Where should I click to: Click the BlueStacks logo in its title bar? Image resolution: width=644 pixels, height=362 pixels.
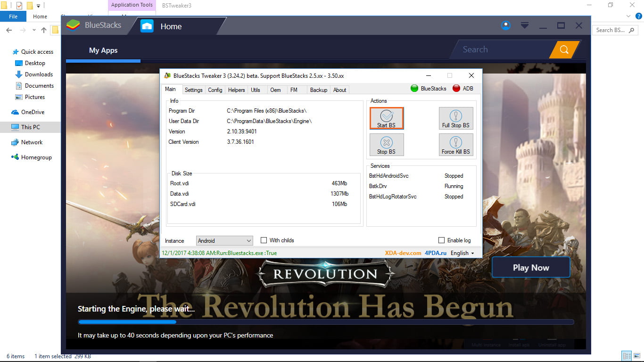coord(73,25)
